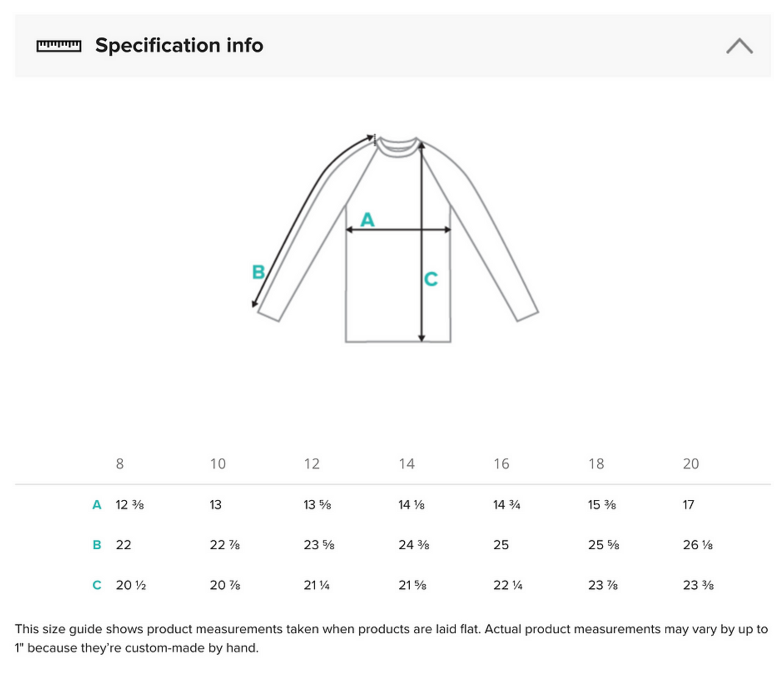The width and height of the screenshot is (784, 674).
Task: Click the teal A label on shirt diagram
Action: [x=367, y=220]
